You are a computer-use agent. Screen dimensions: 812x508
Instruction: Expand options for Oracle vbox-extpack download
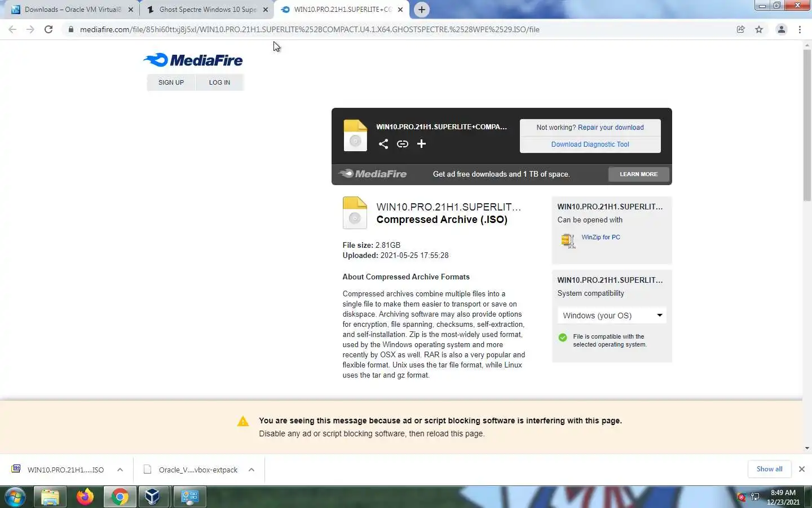point(251,470)
